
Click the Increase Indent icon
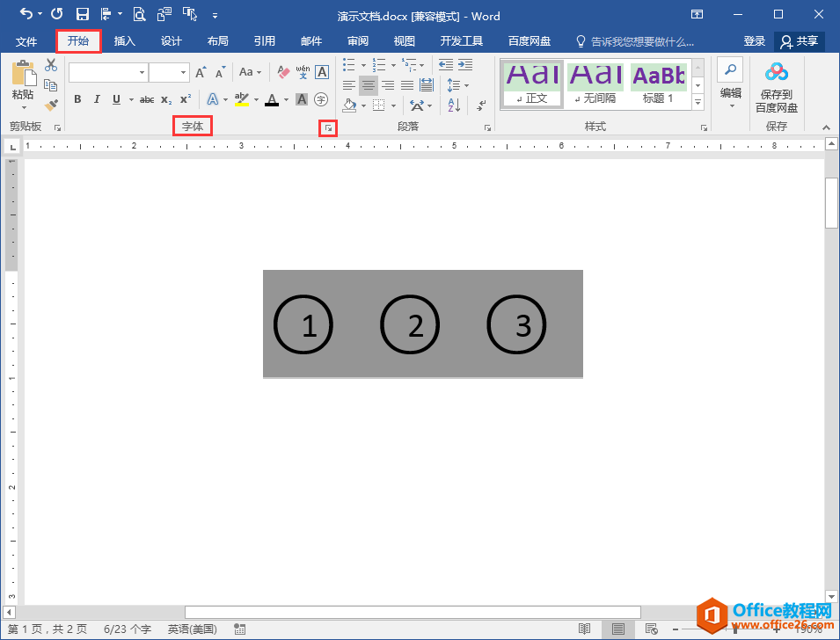[x=464, y=65]
